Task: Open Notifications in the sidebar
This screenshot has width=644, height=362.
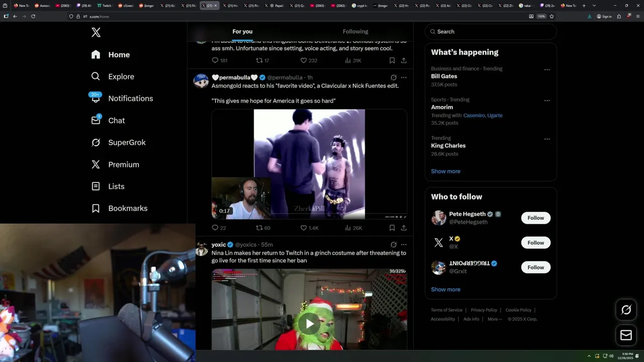Action: (122, 99)
